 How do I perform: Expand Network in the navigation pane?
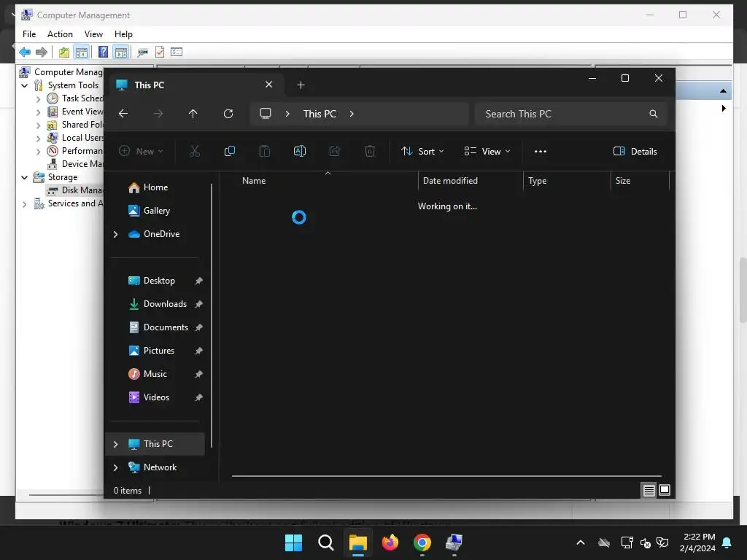115,467
